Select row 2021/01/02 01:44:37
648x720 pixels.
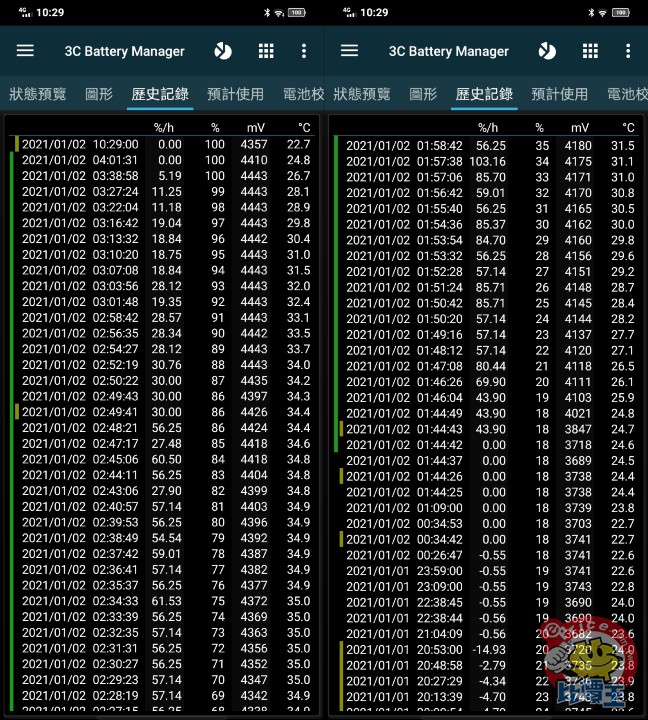[x=487, y=461]
